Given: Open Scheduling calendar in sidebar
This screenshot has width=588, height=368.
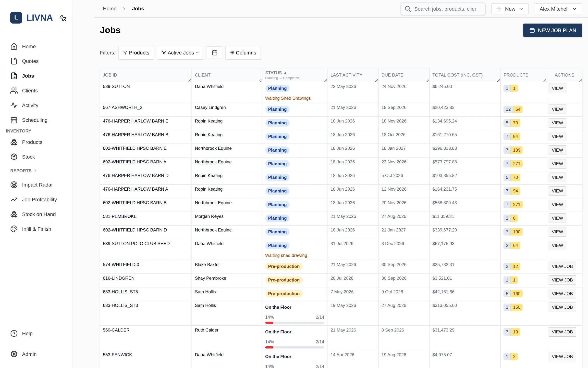Looking at the screenshot, I should tap(29, 120).
